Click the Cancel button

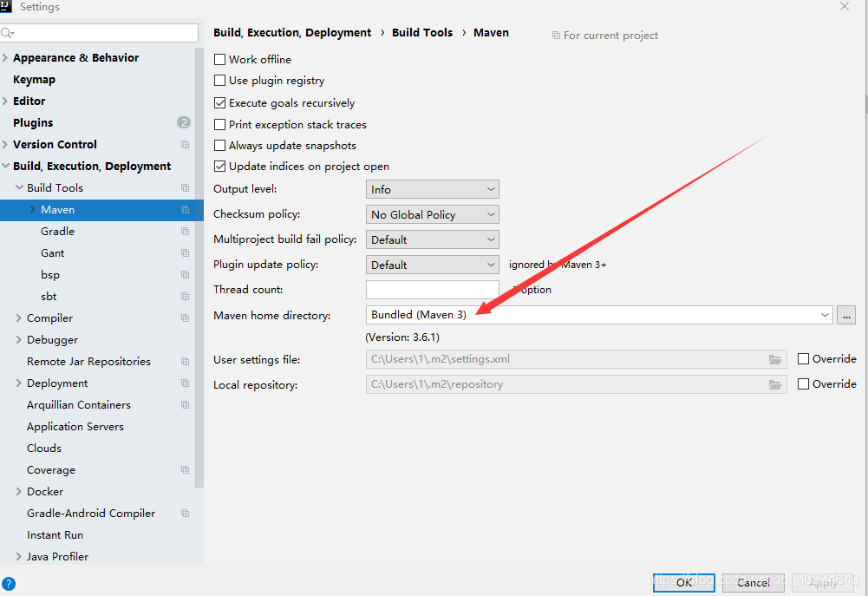[753, 582]
